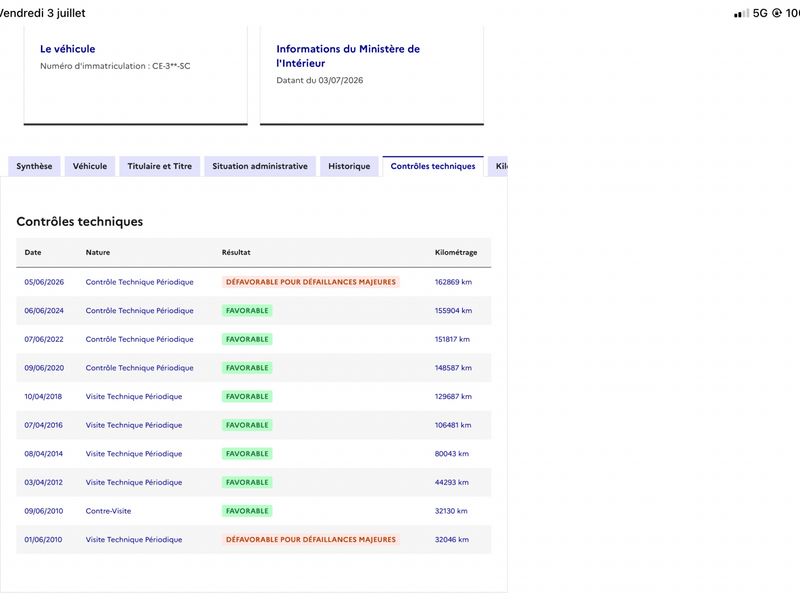Click the 44293 km value
This screenshot has width=800, height=600.
(x=452, y=482)
